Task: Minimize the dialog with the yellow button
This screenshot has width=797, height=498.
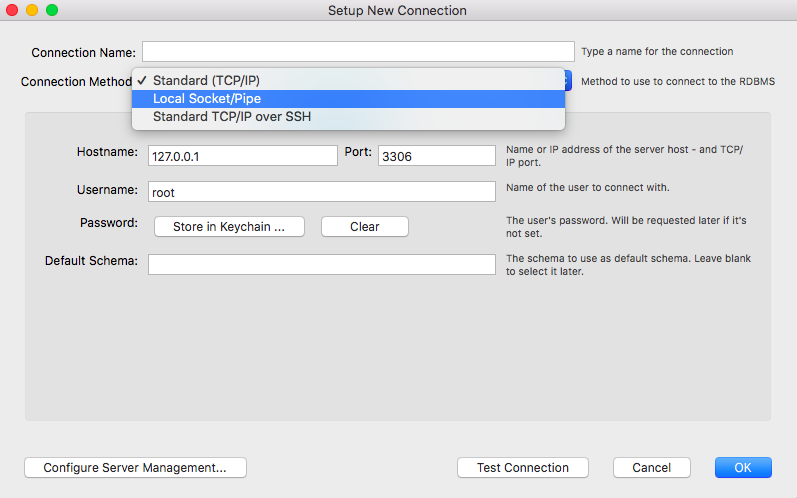Action: (32, 10)
